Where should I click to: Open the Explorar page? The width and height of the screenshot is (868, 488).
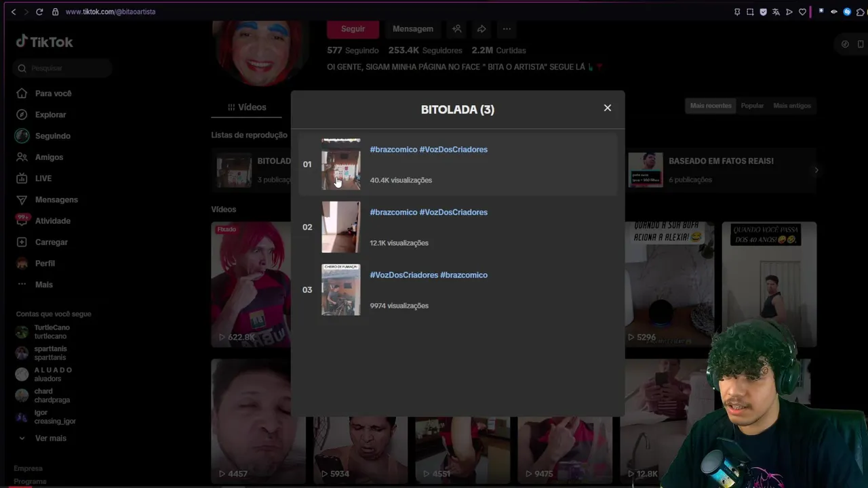[50, 115]
